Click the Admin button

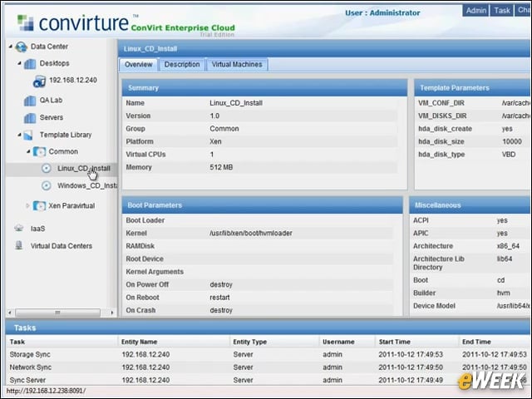(x=476, y=11)
